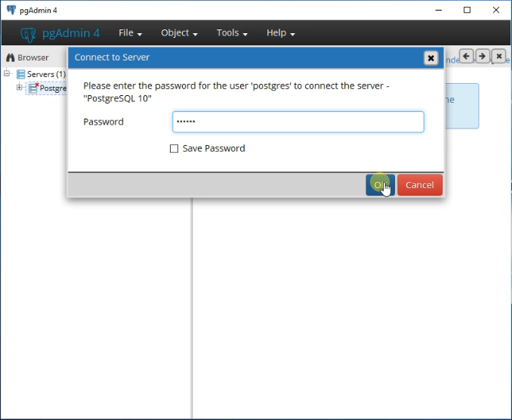Tick the Save Password checkbox
Screen dimensions: 512x420
click(174, 149)
